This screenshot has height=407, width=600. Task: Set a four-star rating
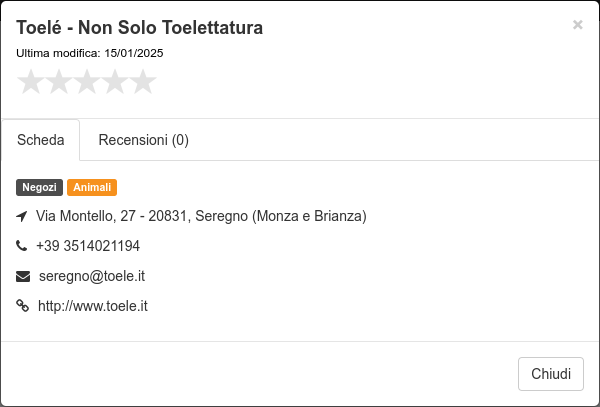[x=115, y=81]
